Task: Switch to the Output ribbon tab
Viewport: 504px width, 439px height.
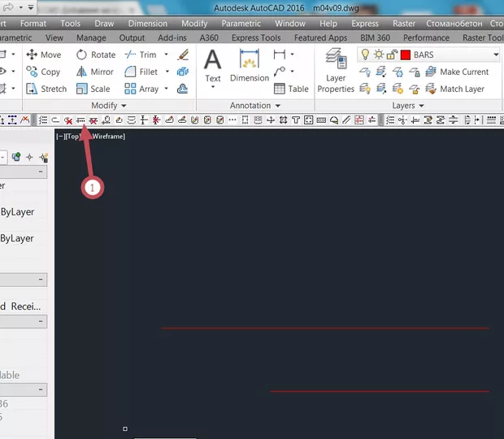Action: [x=132, y=37]
